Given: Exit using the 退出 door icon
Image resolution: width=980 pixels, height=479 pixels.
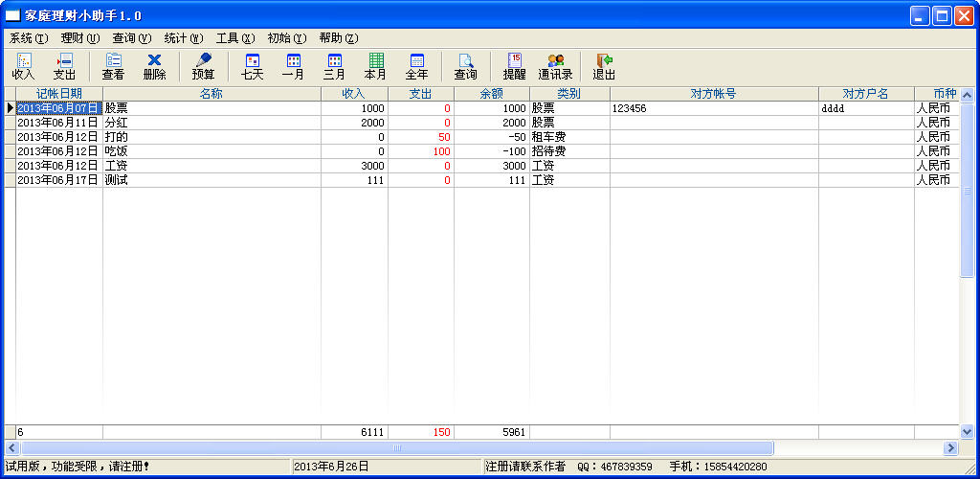Looking at the screenshot, I should pyautogui.click(x=605, y=66).
